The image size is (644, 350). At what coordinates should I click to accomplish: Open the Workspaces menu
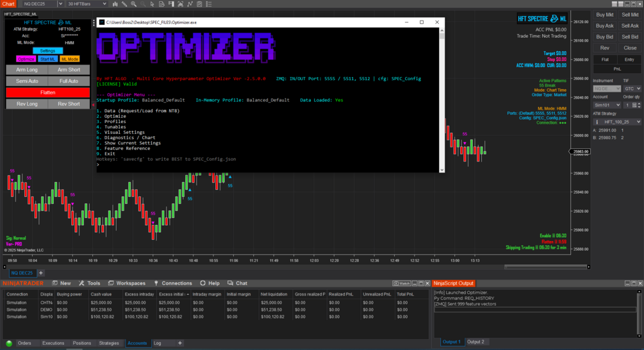127,283
